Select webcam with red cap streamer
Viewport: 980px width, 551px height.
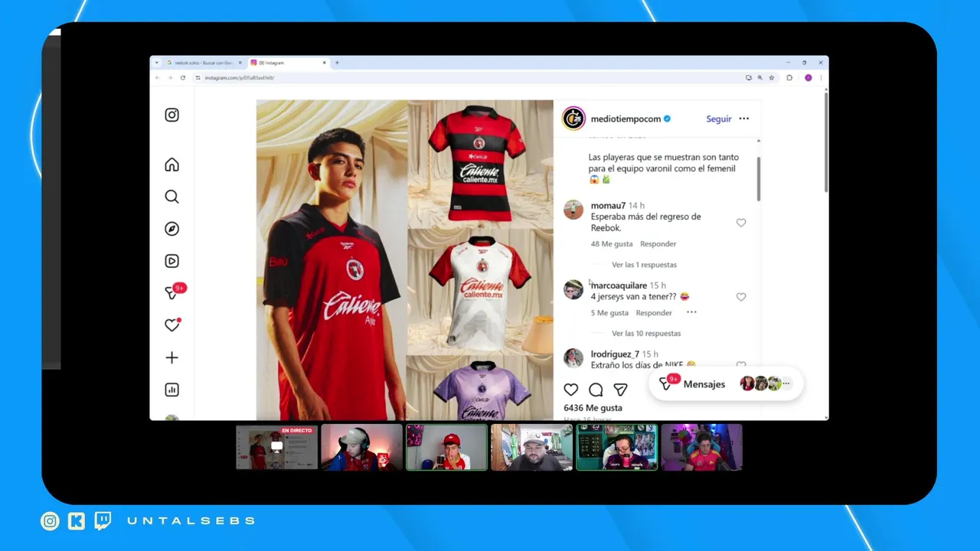pos(446,447)
